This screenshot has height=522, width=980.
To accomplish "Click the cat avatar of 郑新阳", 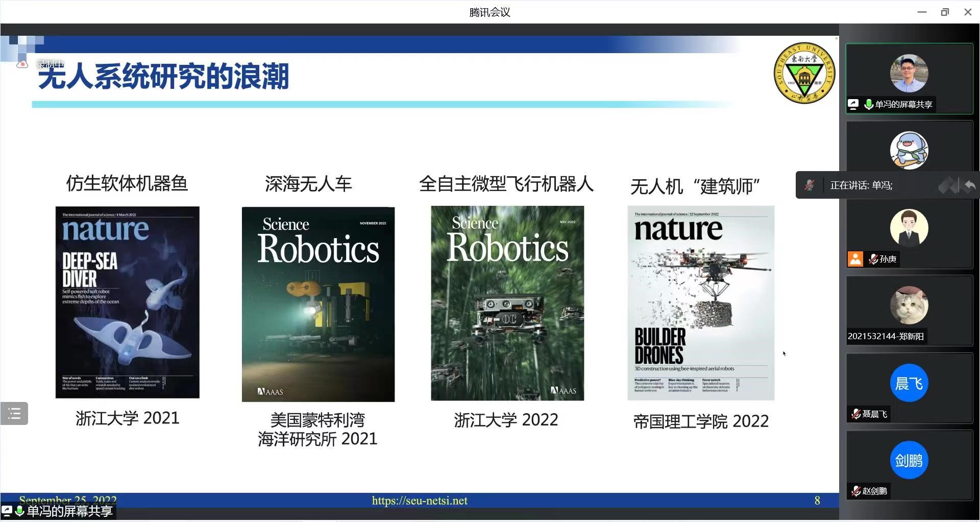I will pos(909,305).
